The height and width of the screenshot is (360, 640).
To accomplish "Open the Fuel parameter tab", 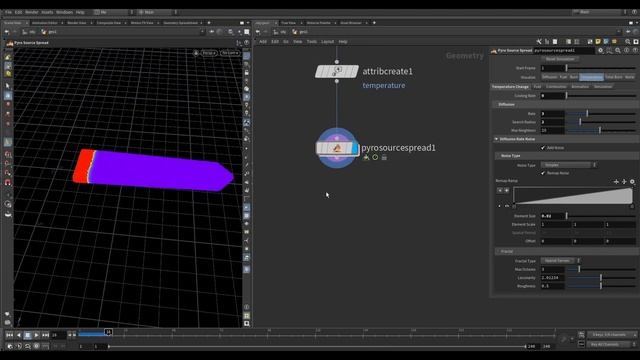I will click(537, 87).
